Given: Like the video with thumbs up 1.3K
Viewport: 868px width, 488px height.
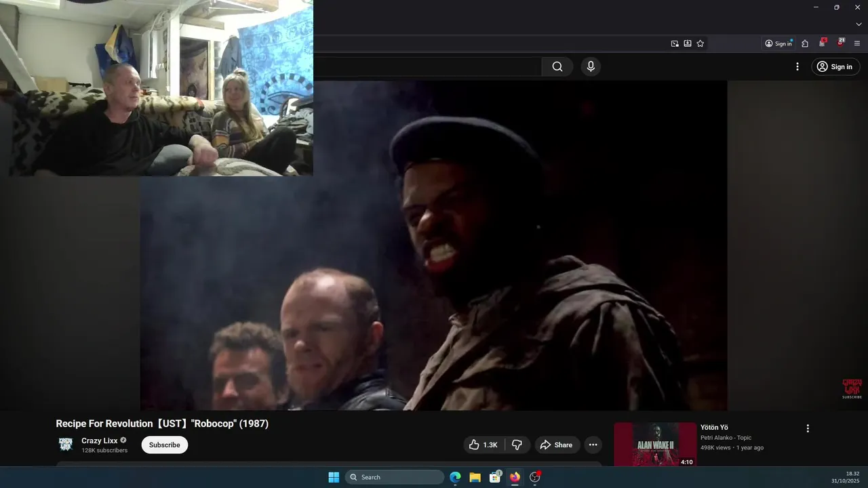Looking at the screenshot, I should pos(483,445).
